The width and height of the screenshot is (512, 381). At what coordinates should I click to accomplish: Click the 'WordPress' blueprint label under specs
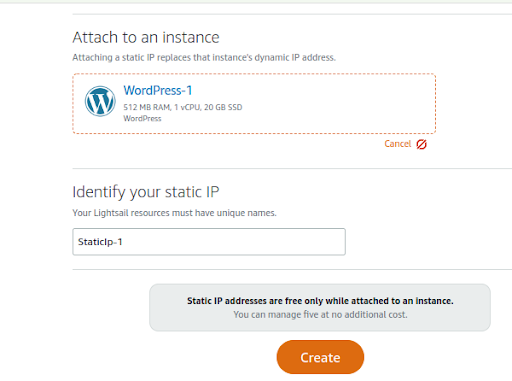click(x=142, y=119)
